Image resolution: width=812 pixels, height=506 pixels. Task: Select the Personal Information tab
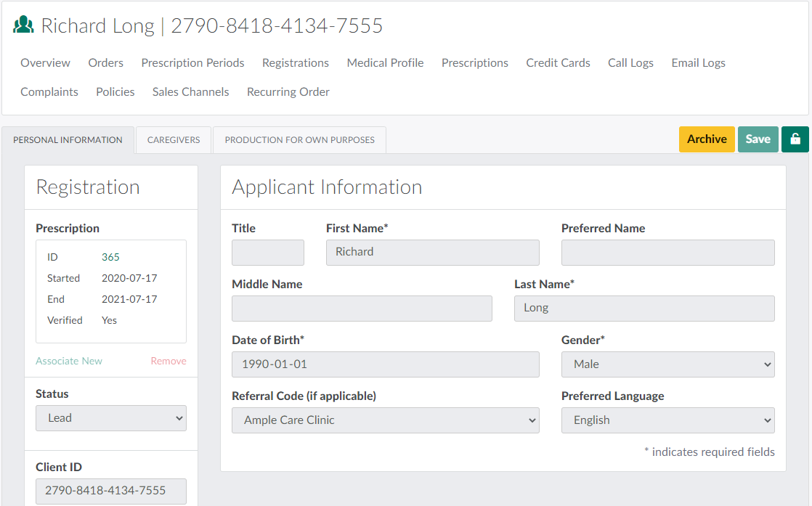click(68, 140)
